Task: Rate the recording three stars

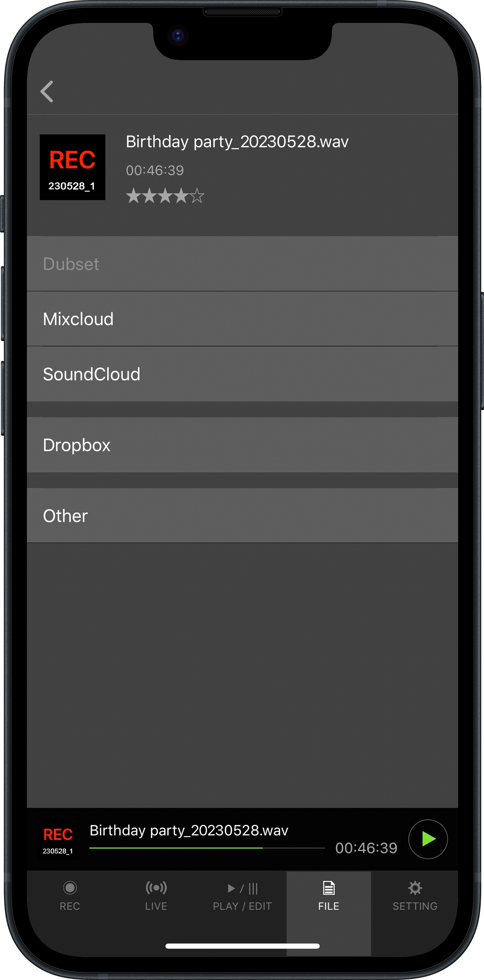Action: click(x=165, y=196)
